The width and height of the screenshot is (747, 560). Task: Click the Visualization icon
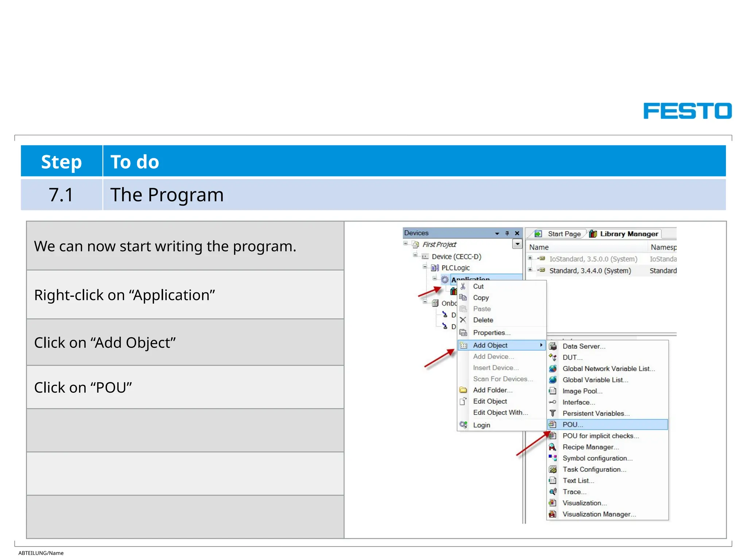(553, 503)
